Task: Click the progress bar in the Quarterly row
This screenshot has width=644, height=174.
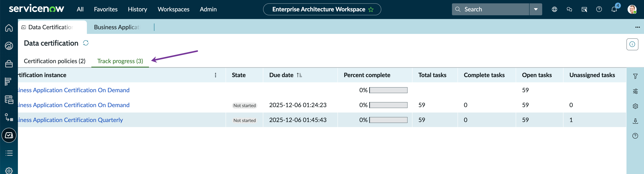Action: pos(388,120)
